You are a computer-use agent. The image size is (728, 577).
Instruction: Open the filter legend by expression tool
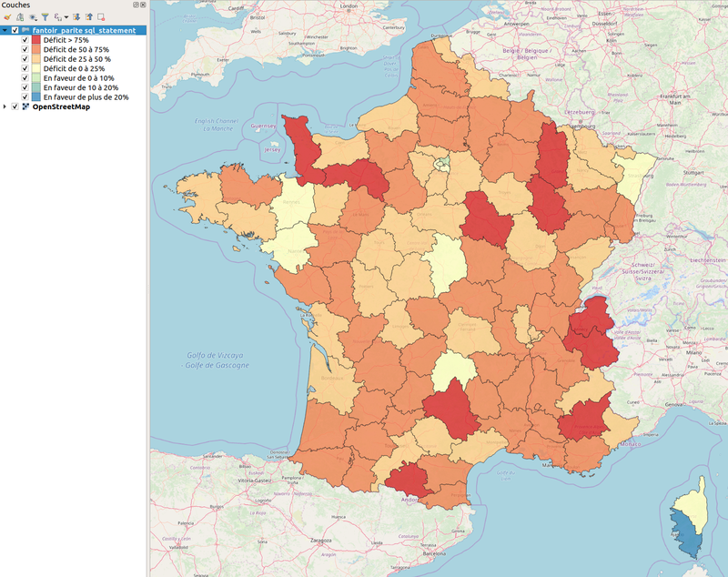coord(57,16)
